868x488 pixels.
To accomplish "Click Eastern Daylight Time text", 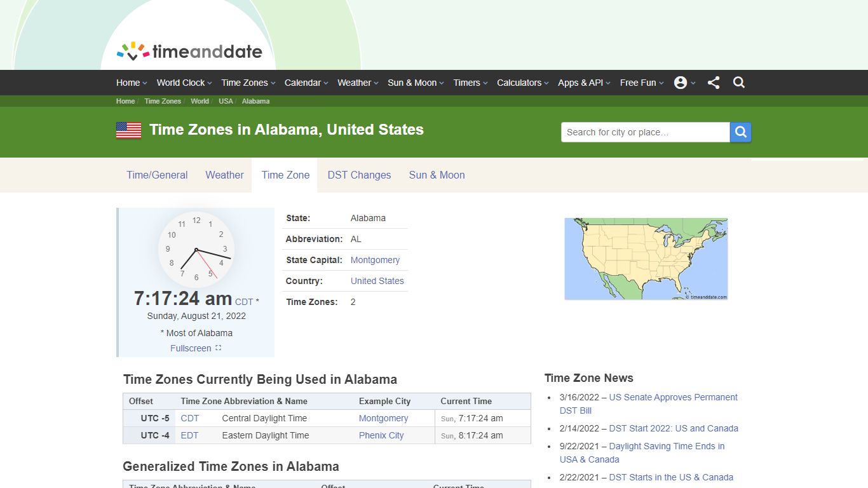I will tap(266, 435).
